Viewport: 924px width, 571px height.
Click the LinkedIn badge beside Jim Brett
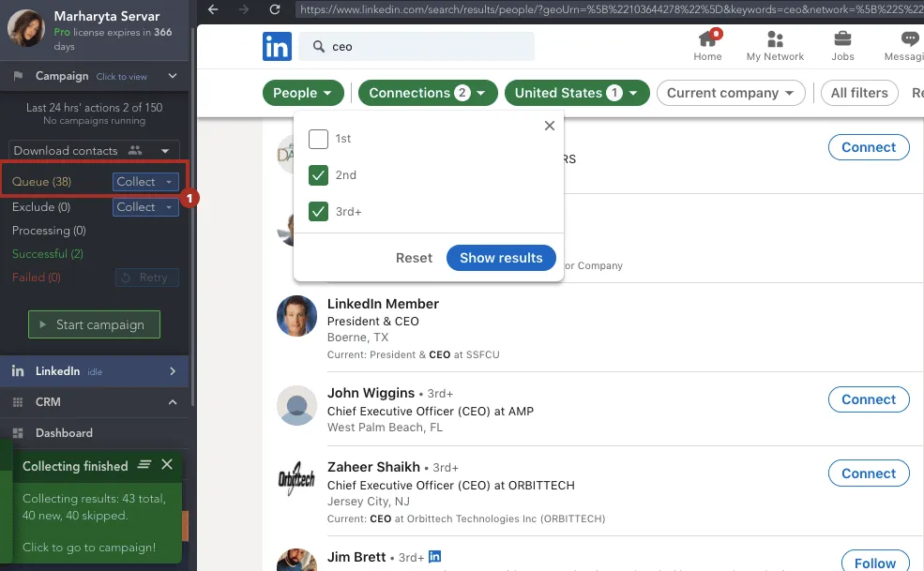pos(435,556)
